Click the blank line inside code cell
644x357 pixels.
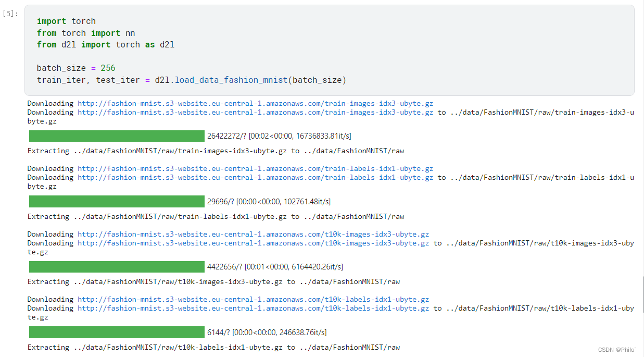coord(330,56)
